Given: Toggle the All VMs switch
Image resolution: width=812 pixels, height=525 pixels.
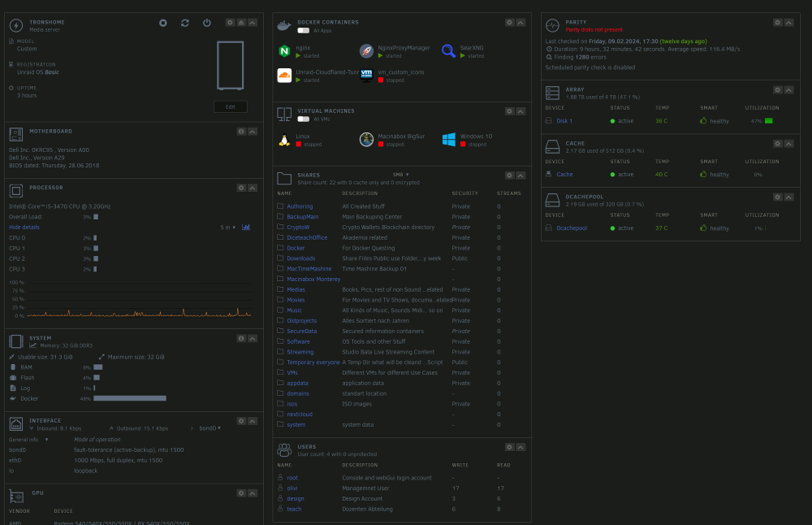Looking at the screenshot, I should 304,119.
